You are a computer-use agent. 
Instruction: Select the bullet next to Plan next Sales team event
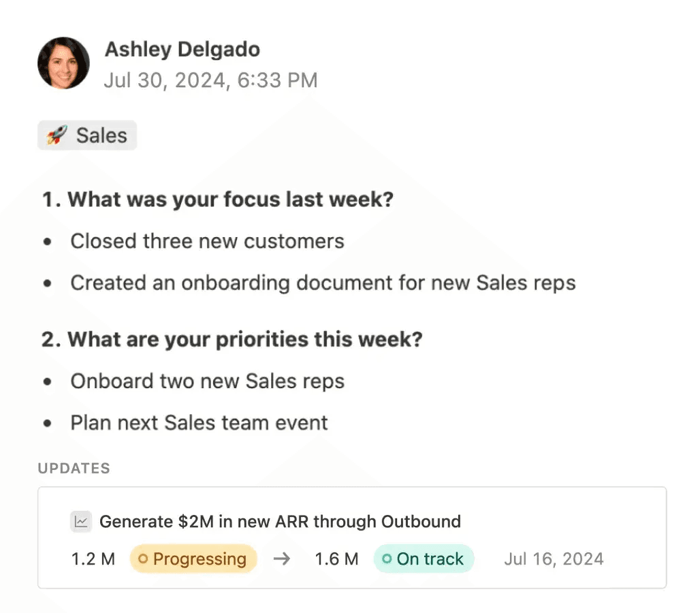pos(48,423)
